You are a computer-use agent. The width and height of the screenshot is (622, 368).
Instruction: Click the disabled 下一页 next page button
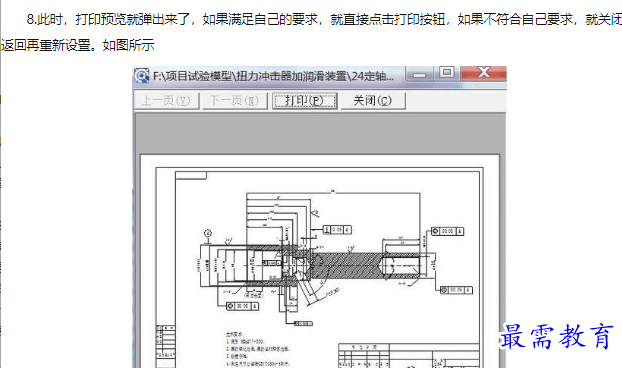click(235, 101)
